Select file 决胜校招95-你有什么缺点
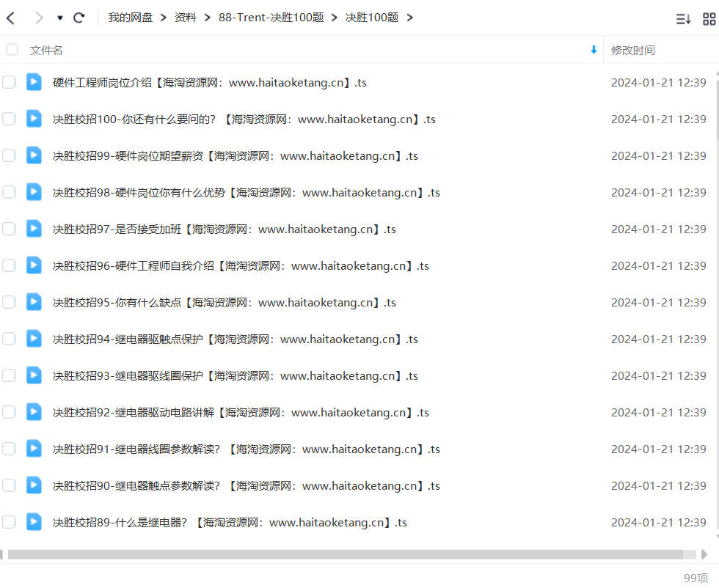The image size is (719, 588). (225, 303)
